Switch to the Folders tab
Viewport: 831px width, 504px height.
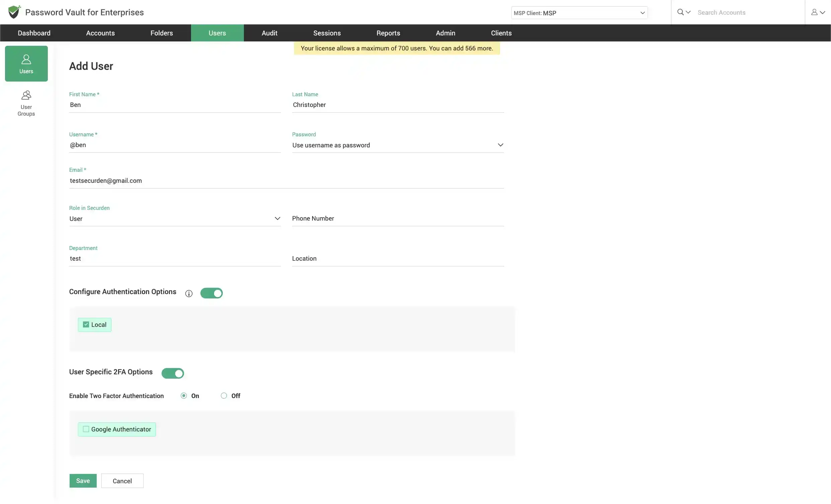[x=162, y=33]
